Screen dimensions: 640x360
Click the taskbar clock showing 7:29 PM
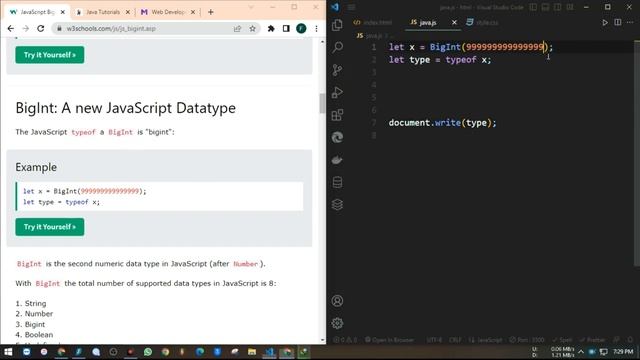pyautogui.click(x=623, y=351)
